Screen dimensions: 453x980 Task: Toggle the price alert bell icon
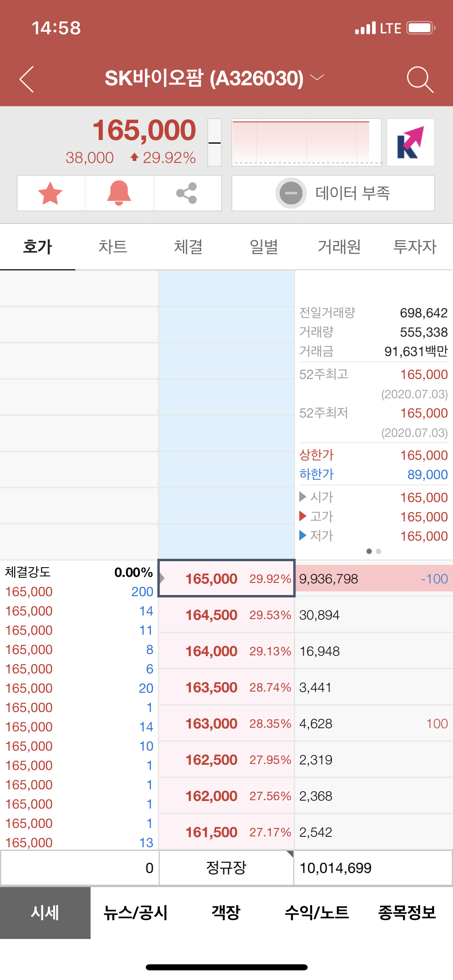coord(119,193)
